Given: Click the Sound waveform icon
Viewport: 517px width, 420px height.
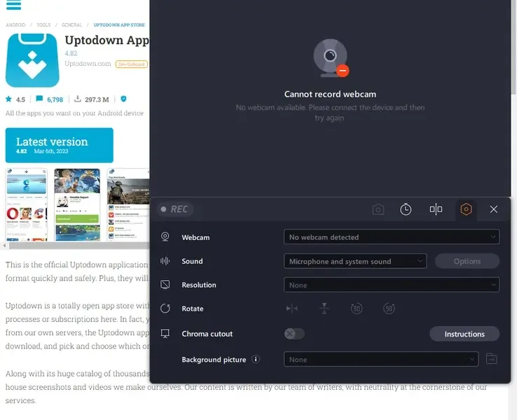Looking at the screenshot, I should pyautogui.click(x=165, y=261).
